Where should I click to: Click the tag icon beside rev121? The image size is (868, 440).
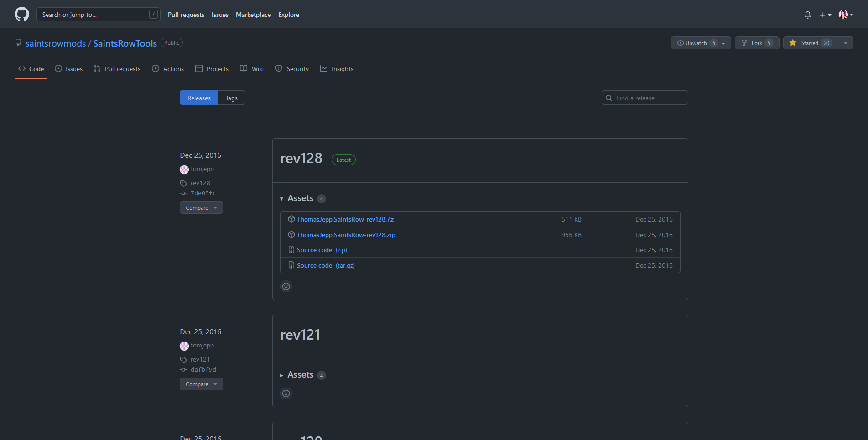(183, 360)
